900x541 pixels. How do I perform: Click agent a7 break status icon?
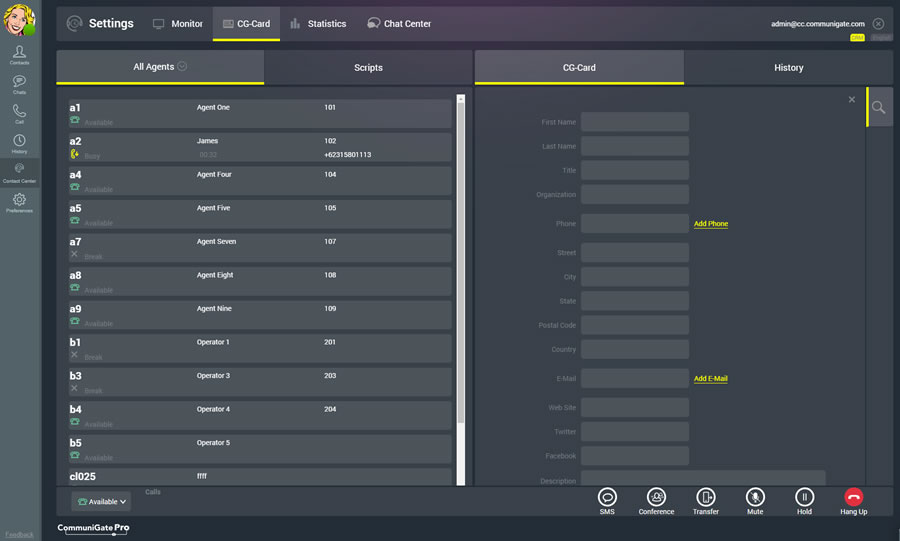[74, 254]
